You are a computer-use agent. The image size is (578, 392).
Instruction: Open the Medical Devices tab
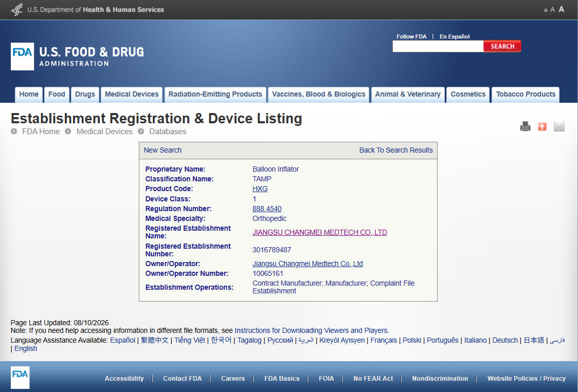pos(132,95)
